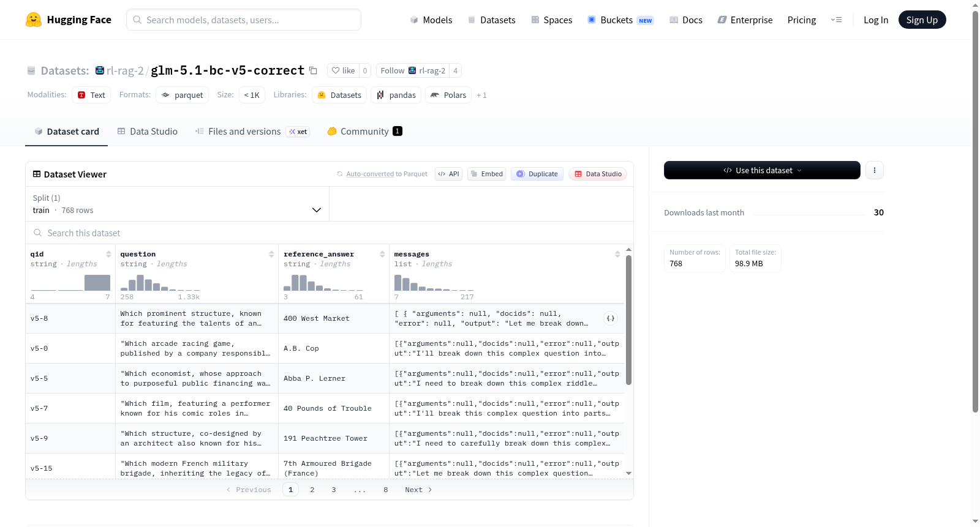980x527 pixels.
Task: Click the messages length histogram
Action: [434, 282]
